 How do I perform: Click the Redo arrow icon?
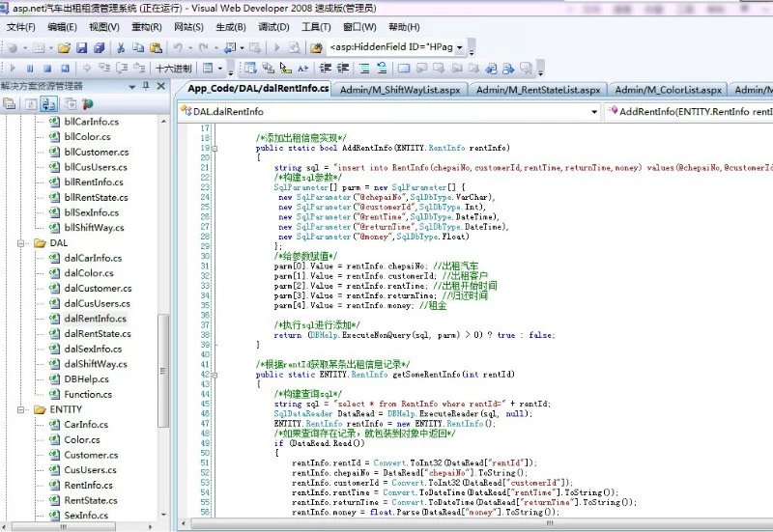pyautogui.click(x=203, y=47)
